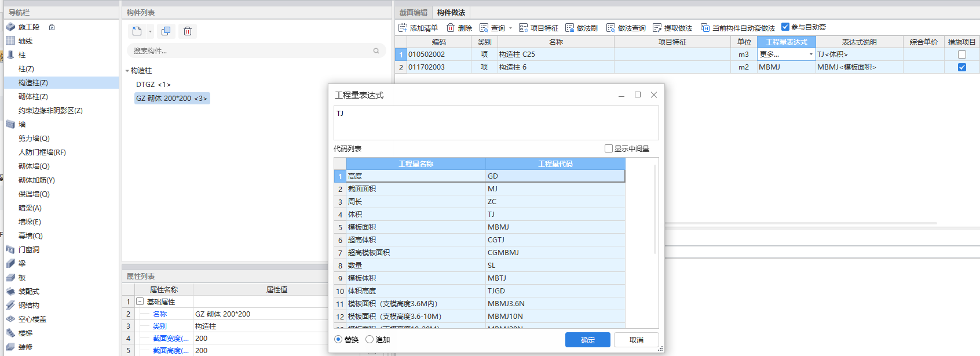The height and width of the screenshot is (356, 980).
Task: Click the 工程量代码 column header in dialog
Action: click(555, 164)
